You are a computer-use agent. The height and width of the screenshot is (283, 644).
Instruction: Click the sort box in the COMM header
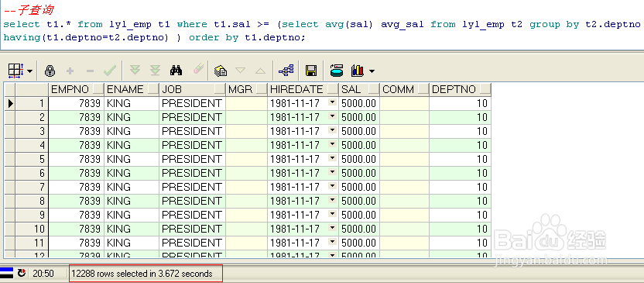click(x=423, y=89)
